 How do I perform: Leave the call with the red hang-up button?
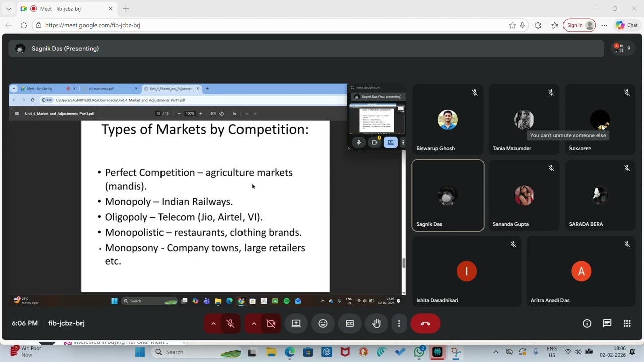tap(425, 323)
